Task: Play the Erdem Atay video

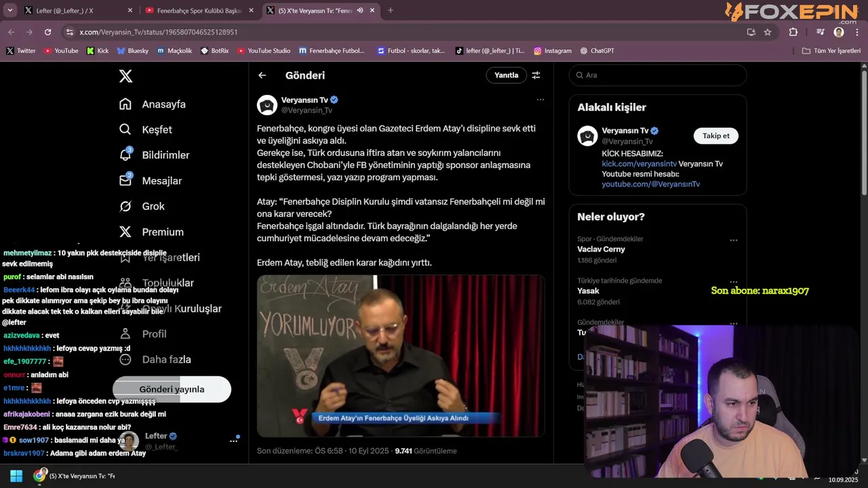Action: [x=401, y=356]
